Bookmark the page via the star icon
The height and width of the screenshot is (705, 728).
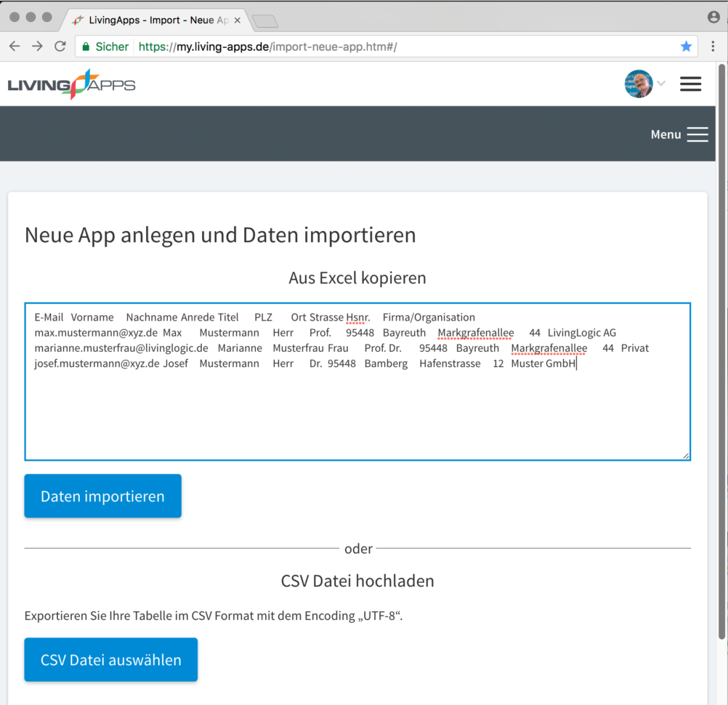(686, 46)
